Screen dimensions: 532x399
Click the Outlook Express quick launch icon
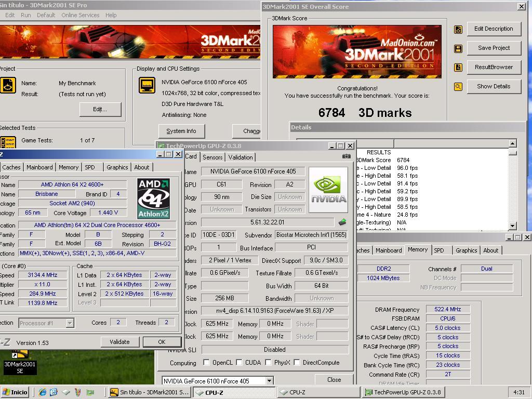(x=54, y=392)
